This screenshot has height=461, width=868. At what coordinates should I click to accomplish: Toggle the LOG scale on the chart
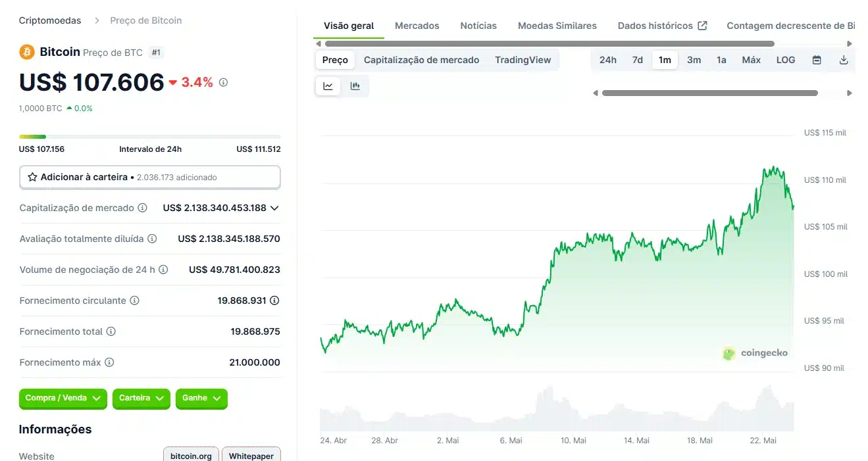pos(785,59)
